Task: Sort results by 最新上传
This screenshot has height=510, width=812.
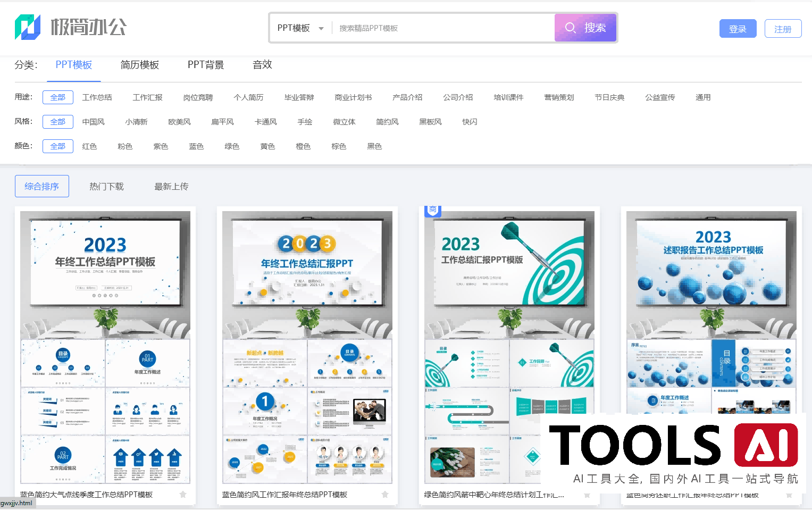Action: [x=171, y=187]
